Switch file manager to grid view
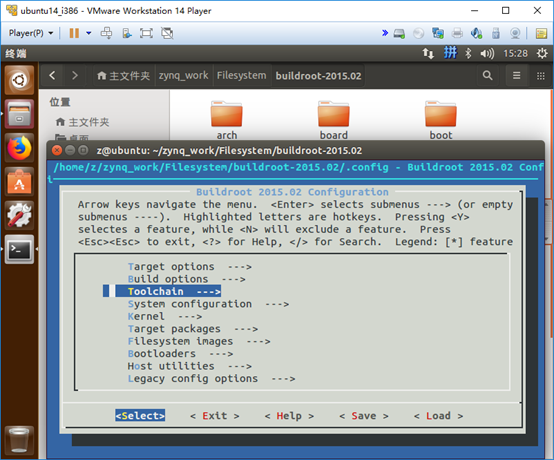The height and width of the screenshot is (460, 554). pos(541,76)
